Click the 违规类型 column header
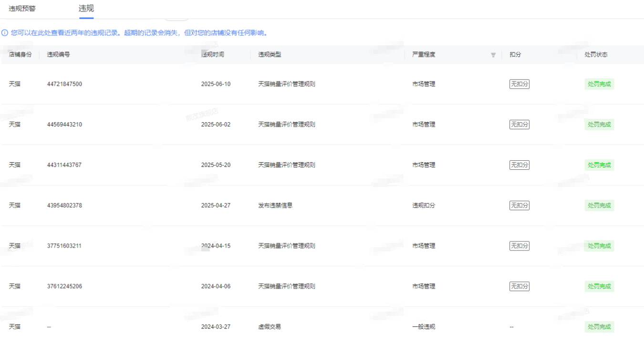Viewport: 644px width, 343px height. pos(270,54)
